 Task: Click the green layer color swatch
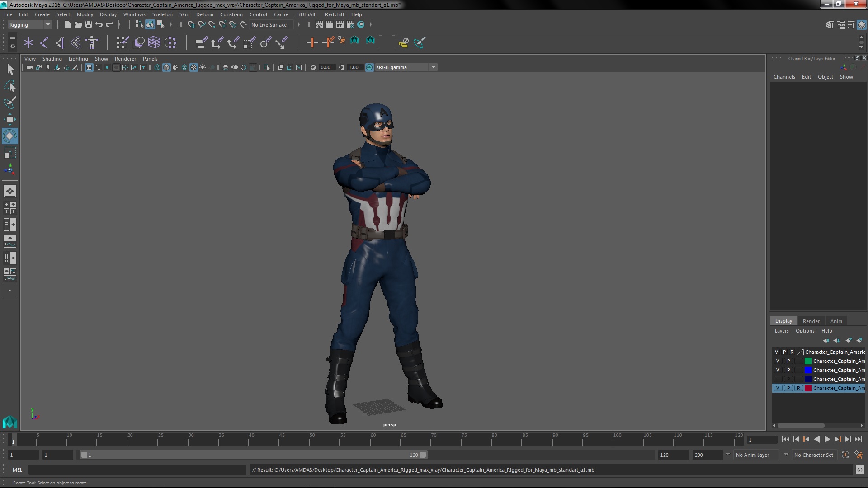tap(808, 361)
